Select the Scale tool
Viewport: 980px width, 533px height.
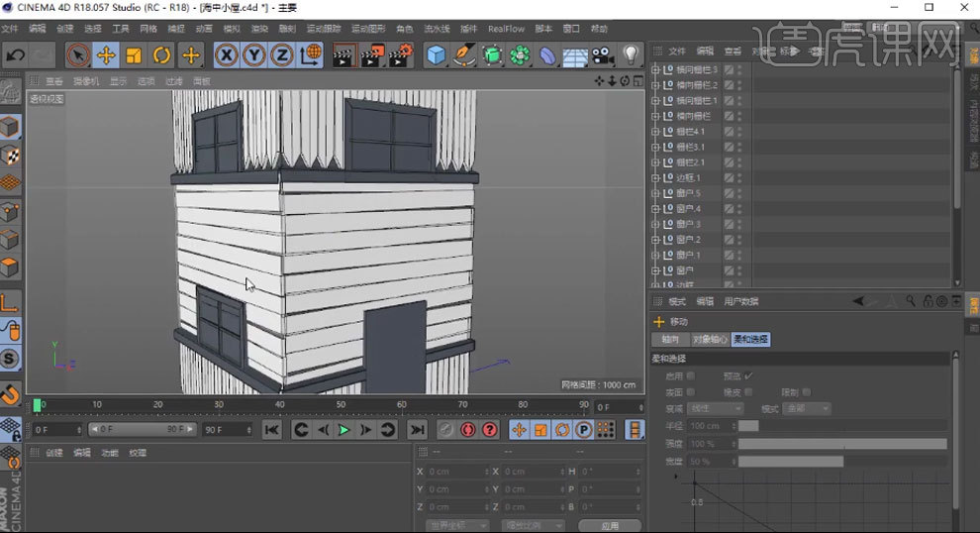[x=135, y=55]
